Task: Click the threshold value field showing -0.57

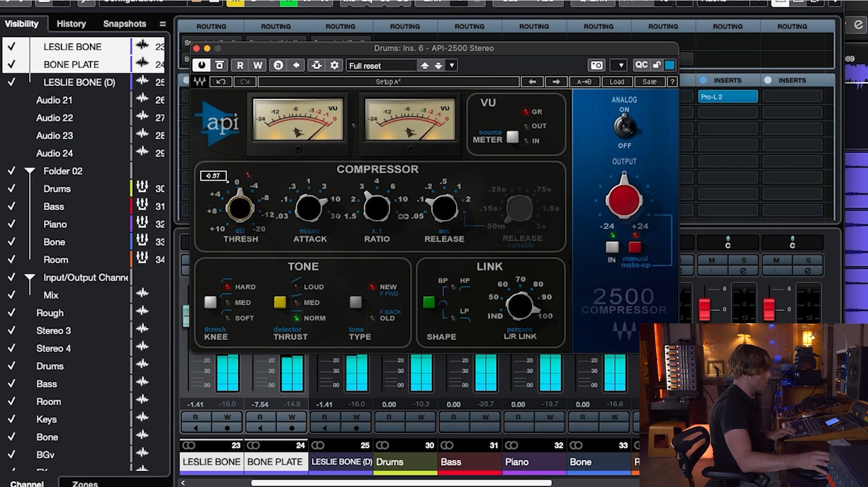Action: click(x=213, y=176)
